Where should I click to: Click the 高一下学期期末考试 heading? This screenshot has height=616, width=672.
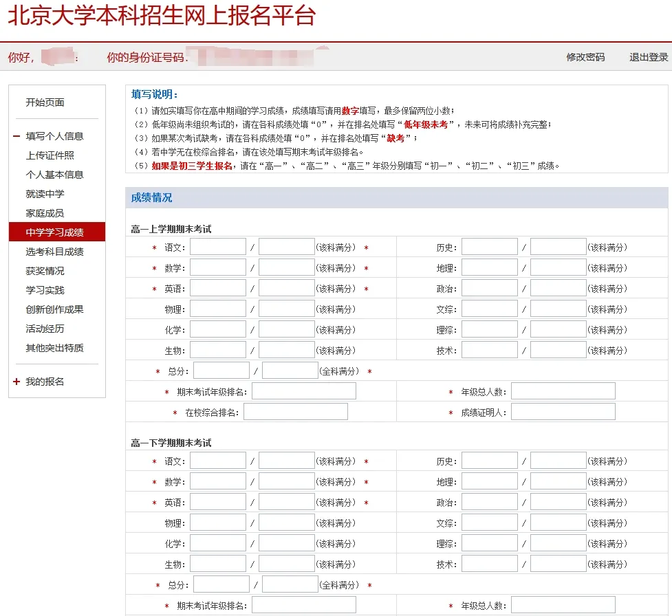tap(171, 443)
